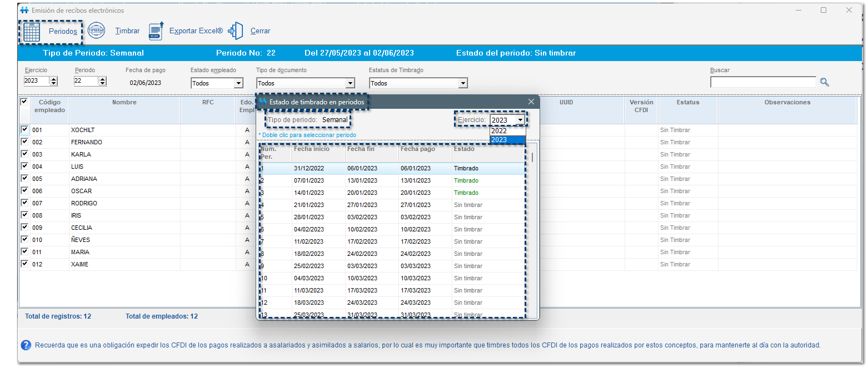868x368 pixels.
Task: Expand the Tipo de documento dropdown
Action: 350,83
